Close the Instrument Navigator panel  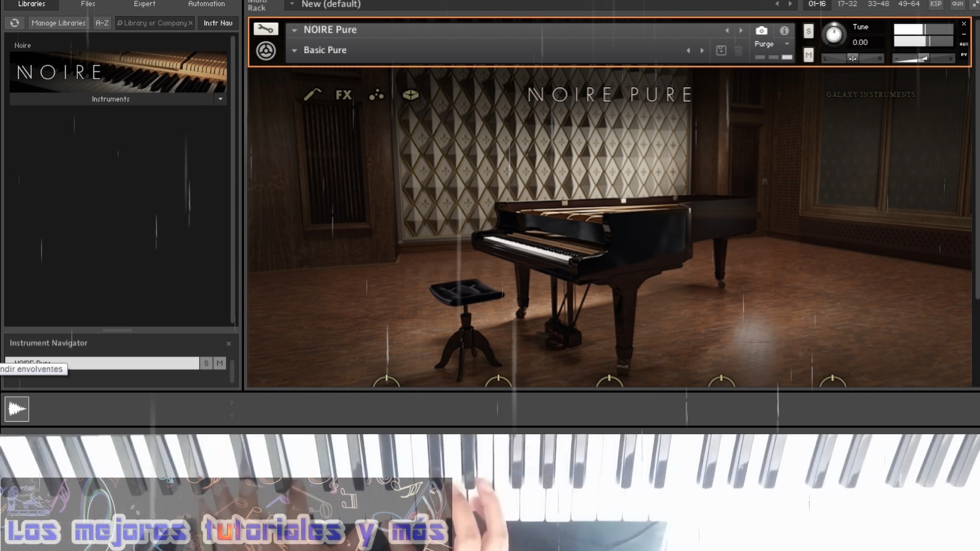tap(228, 343)
